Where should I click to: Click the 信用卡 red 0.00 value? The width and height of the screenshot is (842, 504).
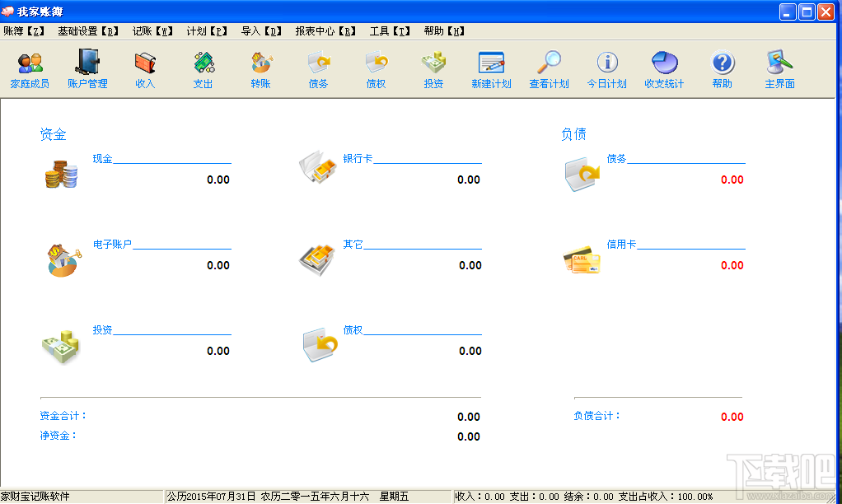732,265
